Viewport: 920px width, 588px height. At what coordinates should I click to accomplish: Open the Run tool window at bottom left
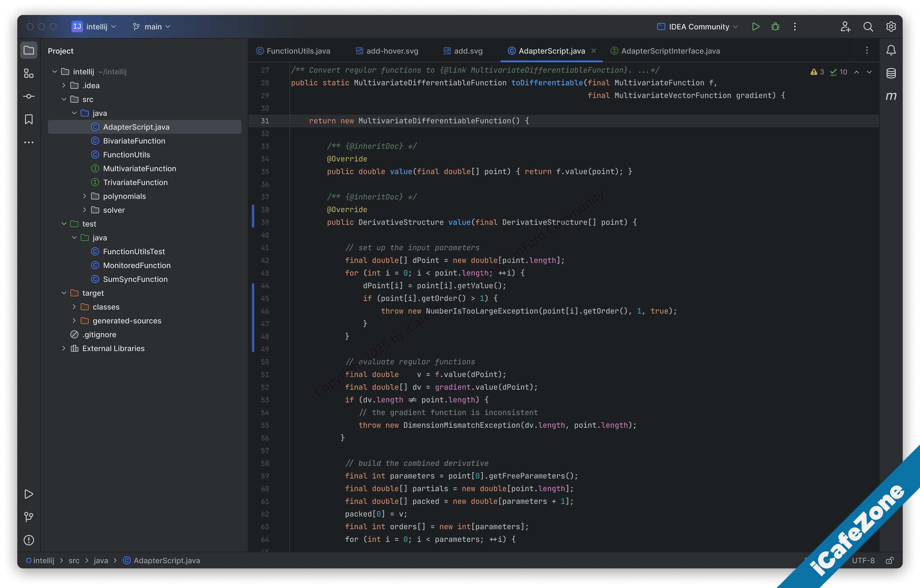click(29, 494)
